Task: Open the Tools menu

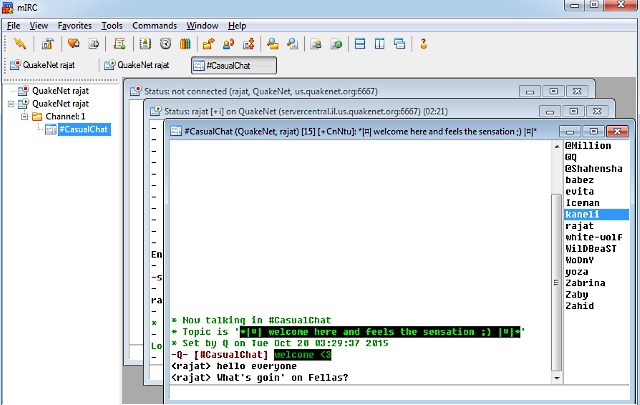Action: (112, 25)
